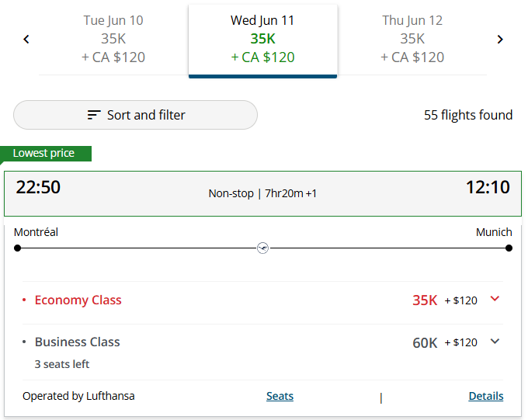
Task: Open Sort and filter options
Action: pos(135,115)
